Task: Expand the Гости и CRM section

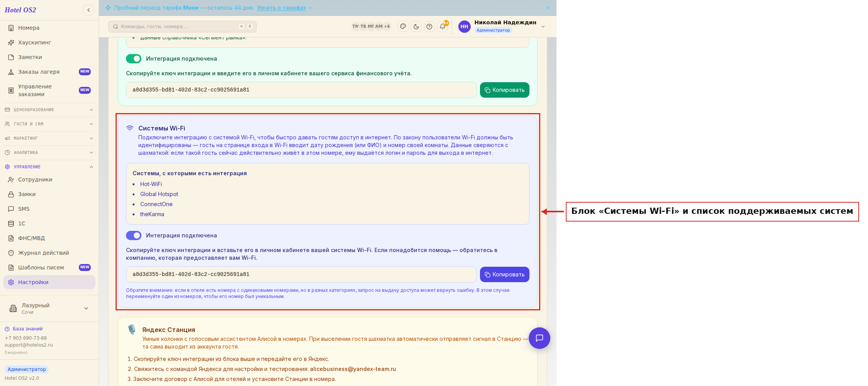Action: [x=49, y=124]
